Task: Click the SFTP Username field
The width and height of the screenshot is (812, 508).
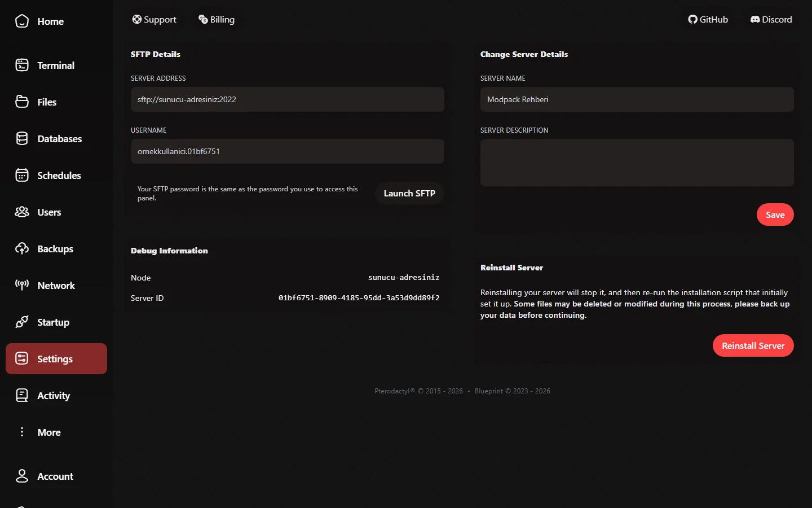Action: [x=288, y=151]
